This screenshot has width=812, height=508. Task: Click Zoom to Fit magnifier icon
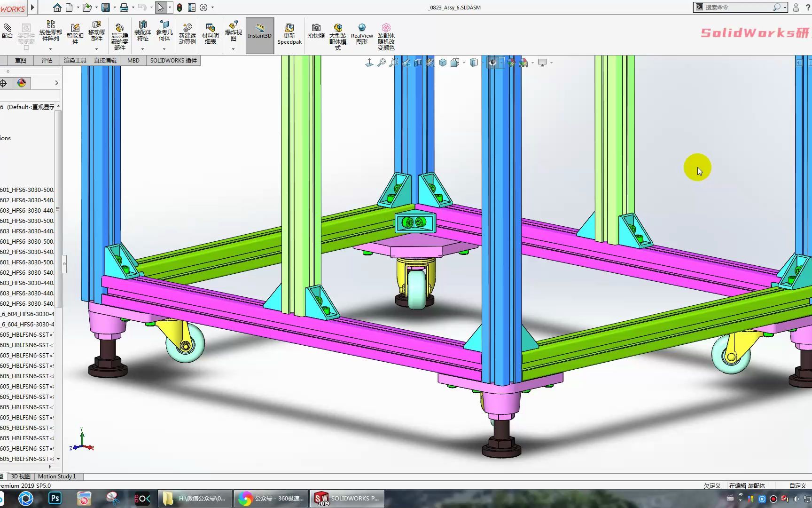click(x=382, y=63)
